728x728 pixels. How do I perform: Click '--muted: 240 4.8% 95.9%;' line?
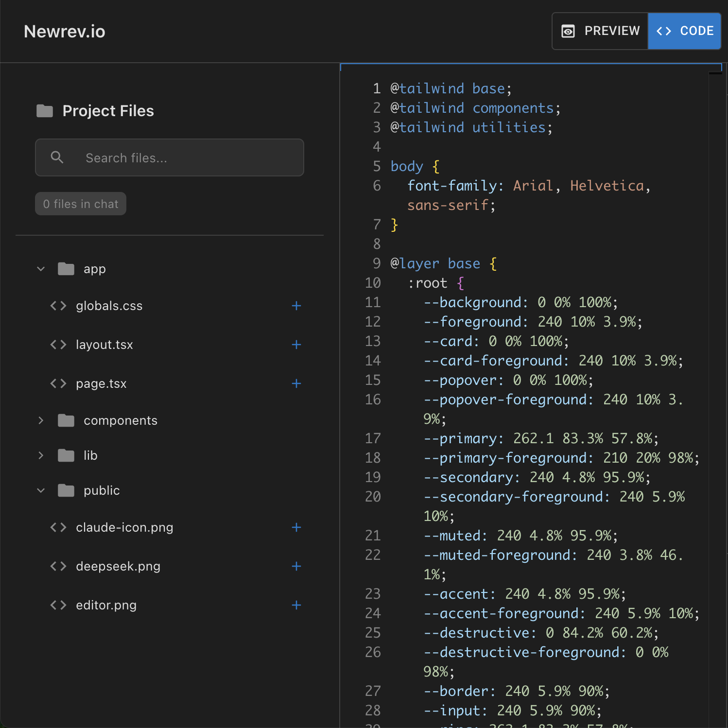click(x=521, y=536)
